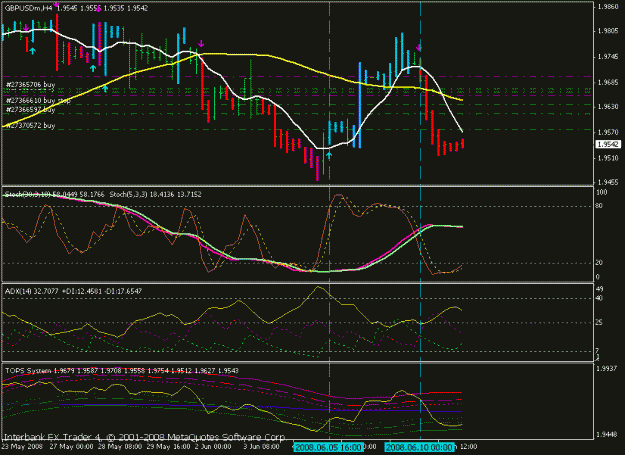
Task: Click the 40 level on ADX scale
Action: pos(599,298)
